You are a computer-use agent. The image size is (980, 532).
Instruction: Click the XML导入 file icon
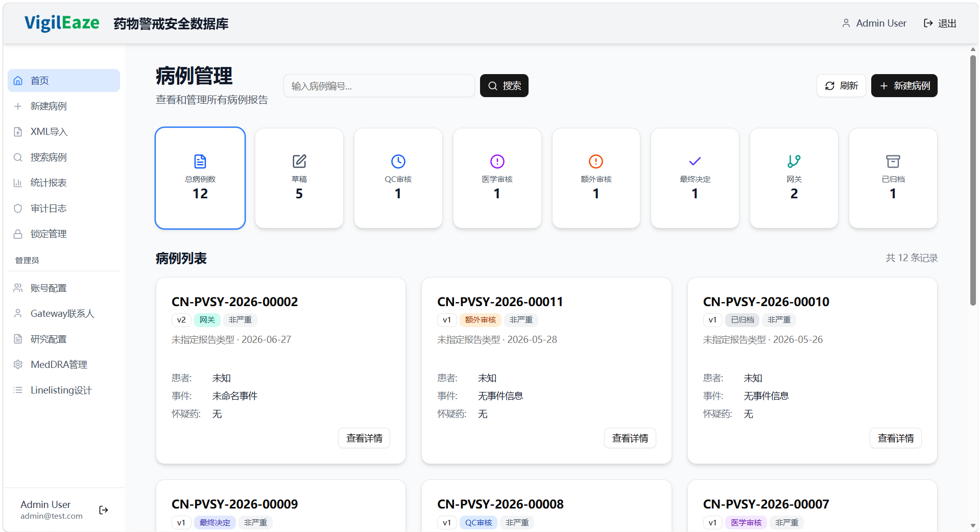pos(18,132)
